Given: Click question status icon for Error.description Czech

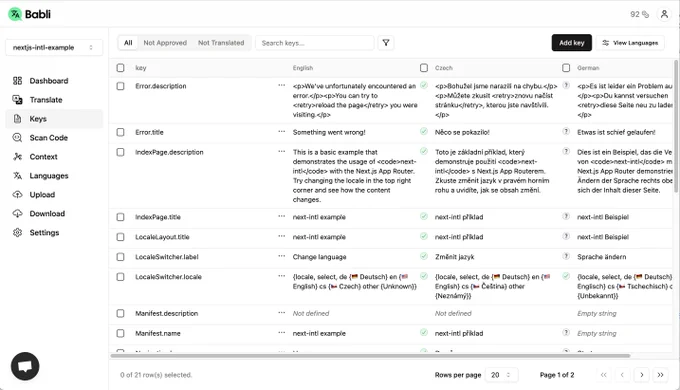Looking at the screenshot, I should 566,85.
